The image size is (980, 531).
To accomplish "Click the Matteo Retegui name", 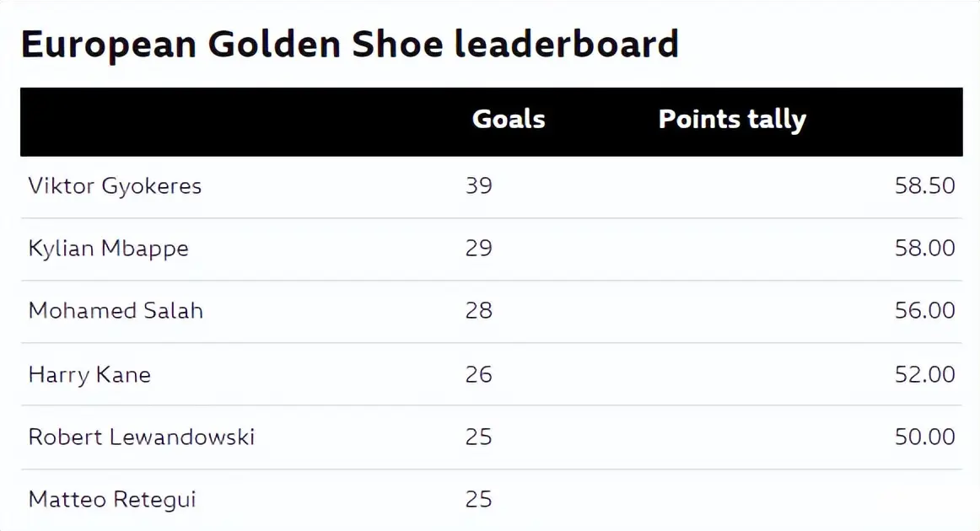I will pyautogui.click(x=112, y=499).
